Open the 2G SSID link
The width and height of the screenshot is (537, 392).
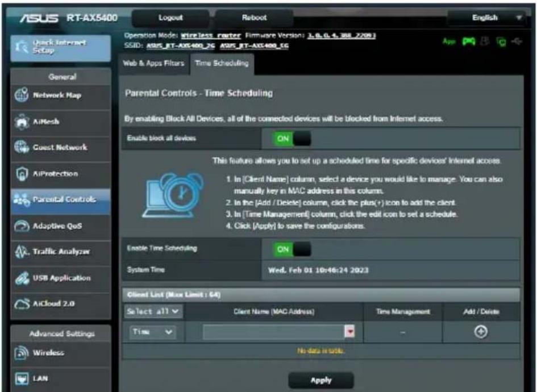point(181,46)
